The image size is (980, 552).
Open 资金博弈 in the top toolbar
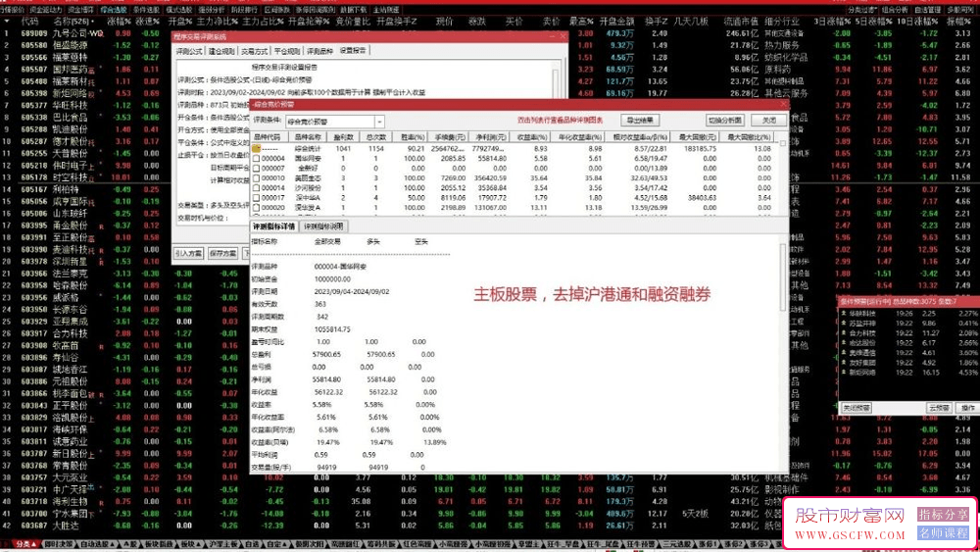point(80,10)
